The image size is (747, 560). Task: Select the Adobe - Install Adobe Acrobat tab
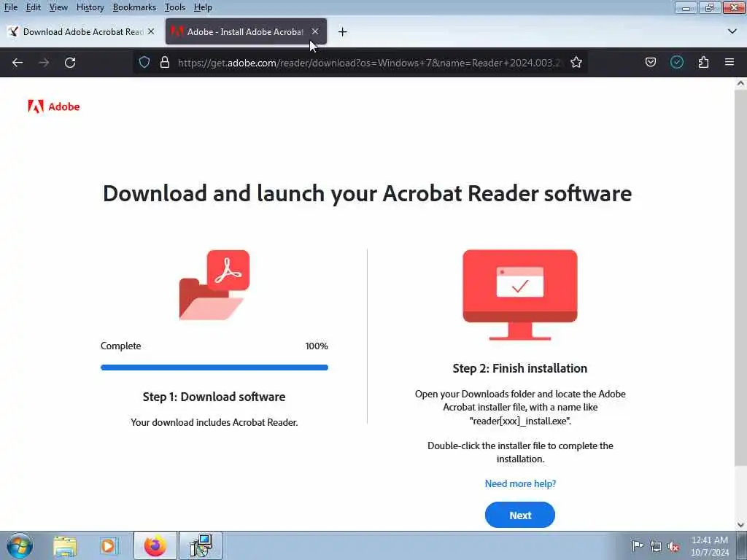246,31
